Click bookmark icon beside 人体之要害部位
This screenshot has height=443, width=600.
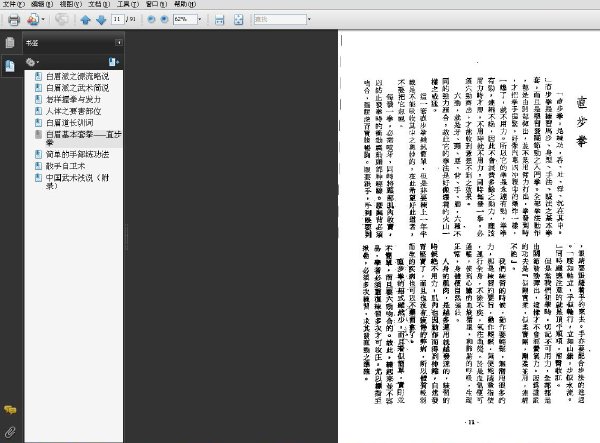(x=38, y=111)
